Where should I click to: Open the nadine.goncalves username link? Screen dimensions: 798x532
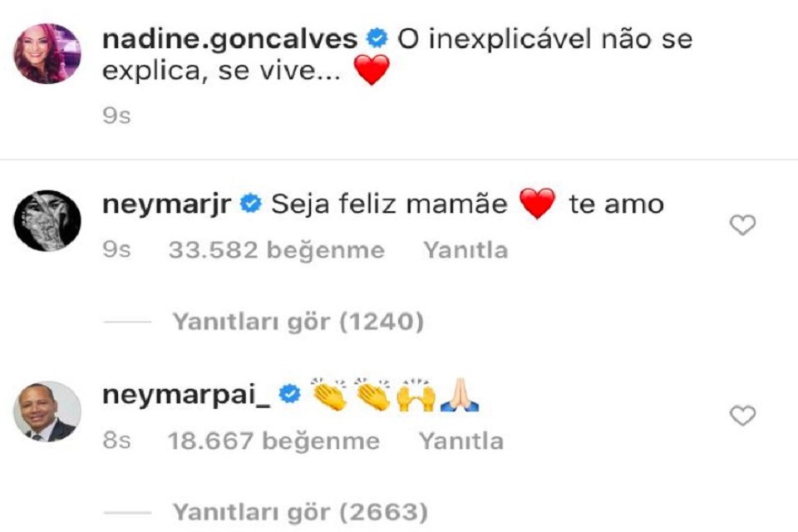pyautogui.click(x=230, y=40)
